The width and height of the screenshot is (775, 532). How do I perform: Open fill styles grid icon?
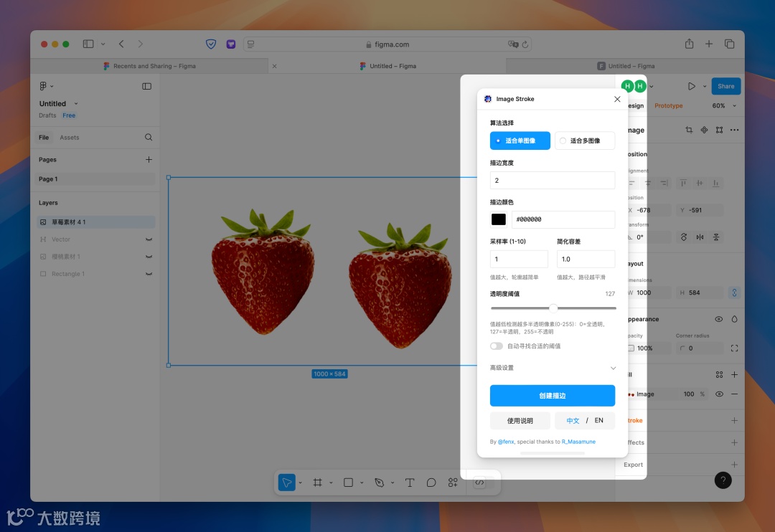(719, 374)
